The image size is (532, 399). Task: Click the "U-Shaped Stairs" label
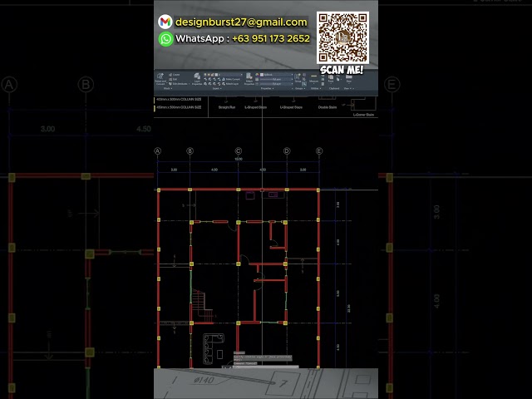coord(291,107)
